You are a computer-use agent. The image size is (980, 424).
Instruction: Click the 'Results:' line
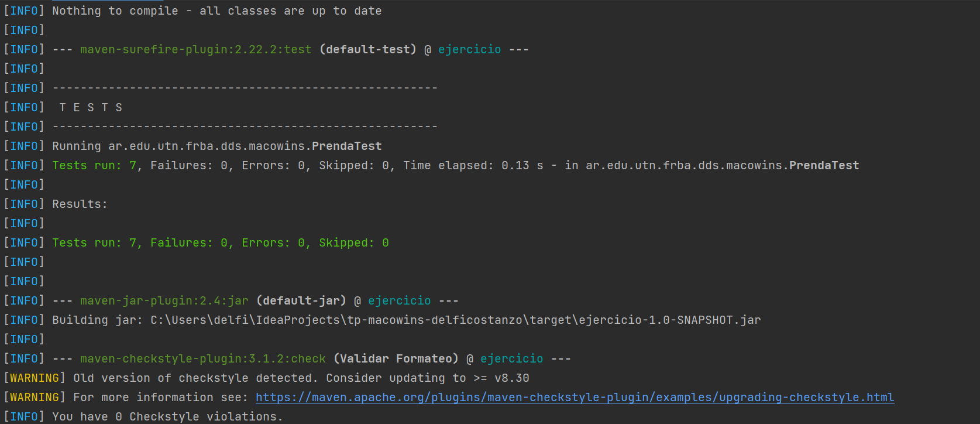click(x=80, y=204)
